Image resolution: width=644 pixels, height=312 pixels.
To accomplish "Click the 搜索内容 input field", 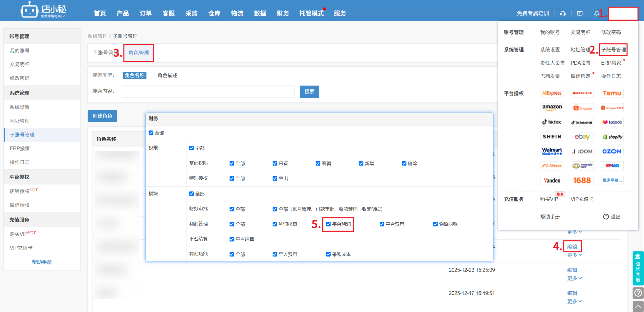I will pos(208,92).
